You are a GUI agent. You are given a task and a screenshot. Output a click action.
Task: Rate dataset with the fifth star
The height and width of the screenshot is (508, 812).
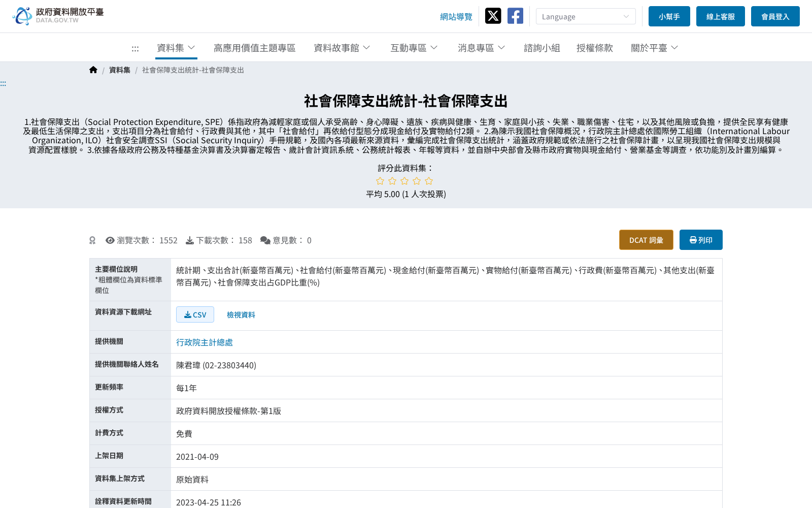pos(429,181)
